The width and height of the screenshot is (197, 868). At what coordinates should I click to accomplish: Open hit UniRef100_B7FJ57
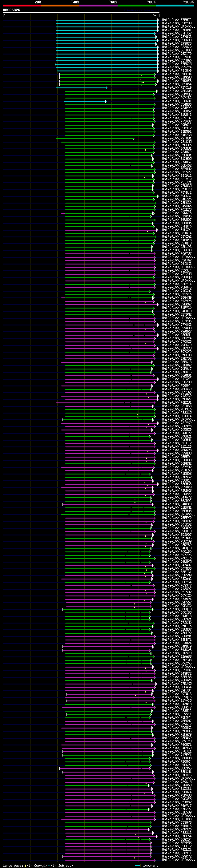(x=177, y=33)
